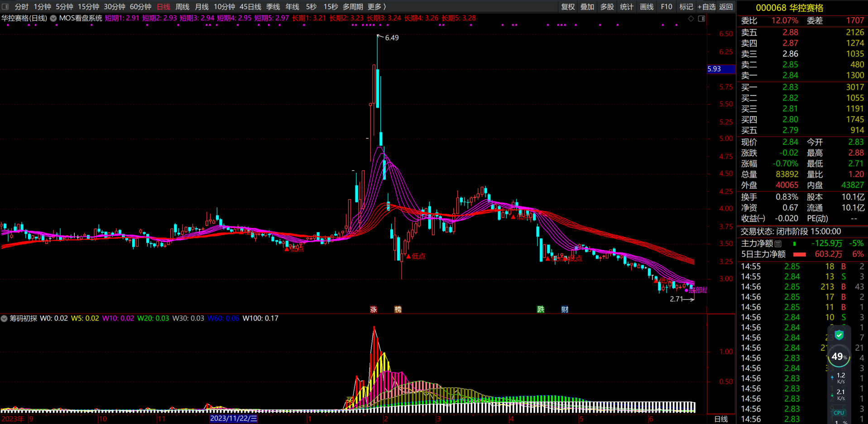Open the MOS看盘系统 indicator dropdown circle
This screenshot has width=868, height=424.
coord(53,19)
